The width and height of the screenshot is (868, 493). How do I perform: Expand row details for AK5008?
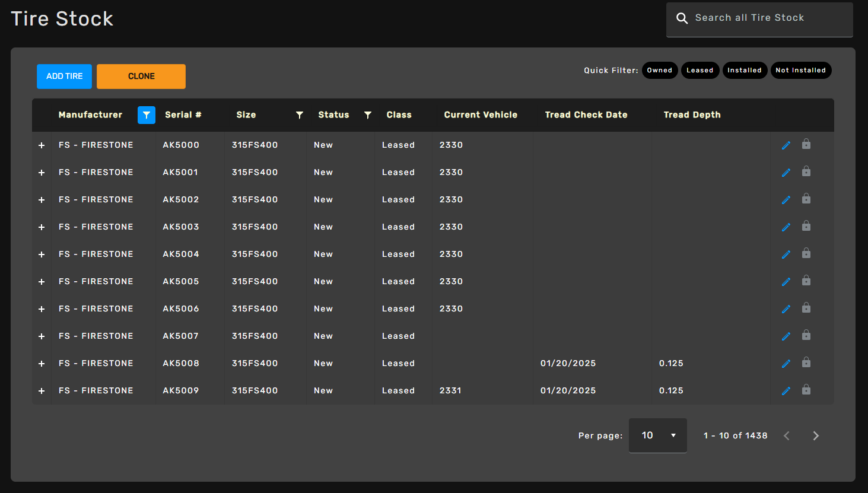(x=42, y=364)
